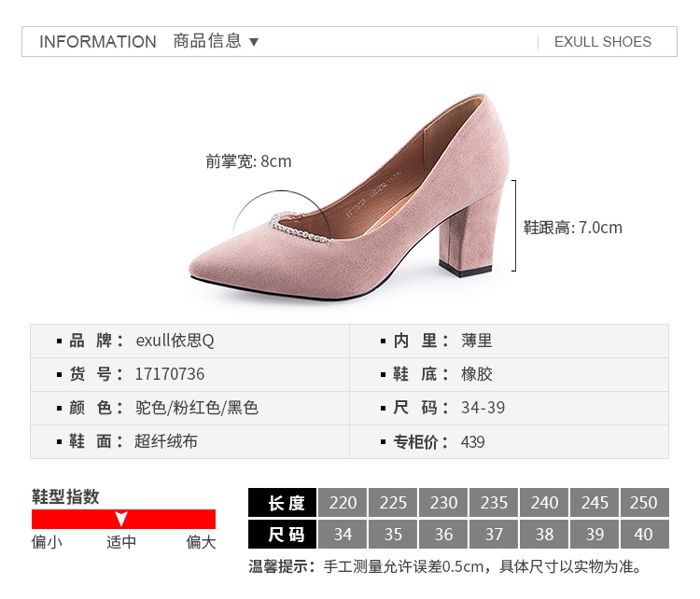Click the EXULL SHOES brand label
Screen dimensions: 700x599
pos(602,42)
